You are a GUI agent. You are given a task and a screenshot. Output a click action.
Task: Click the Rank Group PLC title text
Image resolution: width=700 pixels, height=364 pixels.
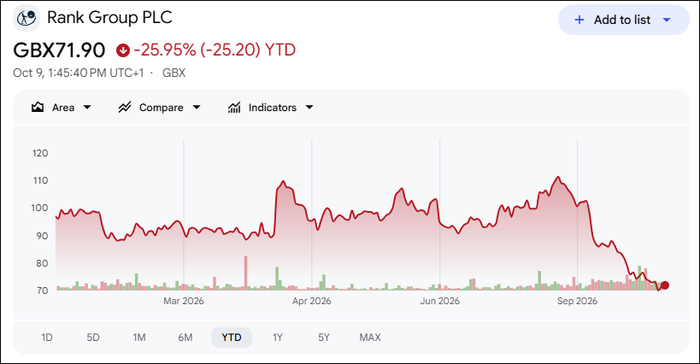tap(109, 17)
